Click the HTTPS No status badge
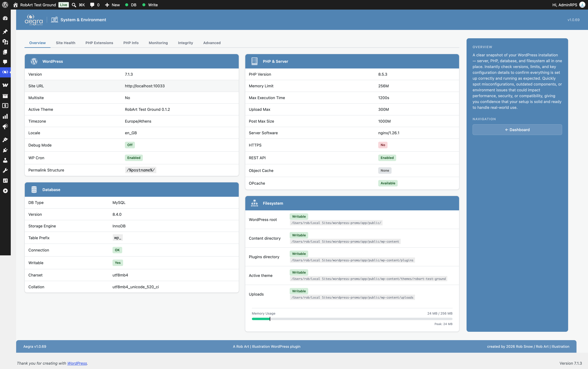 [x=383, y=145]
